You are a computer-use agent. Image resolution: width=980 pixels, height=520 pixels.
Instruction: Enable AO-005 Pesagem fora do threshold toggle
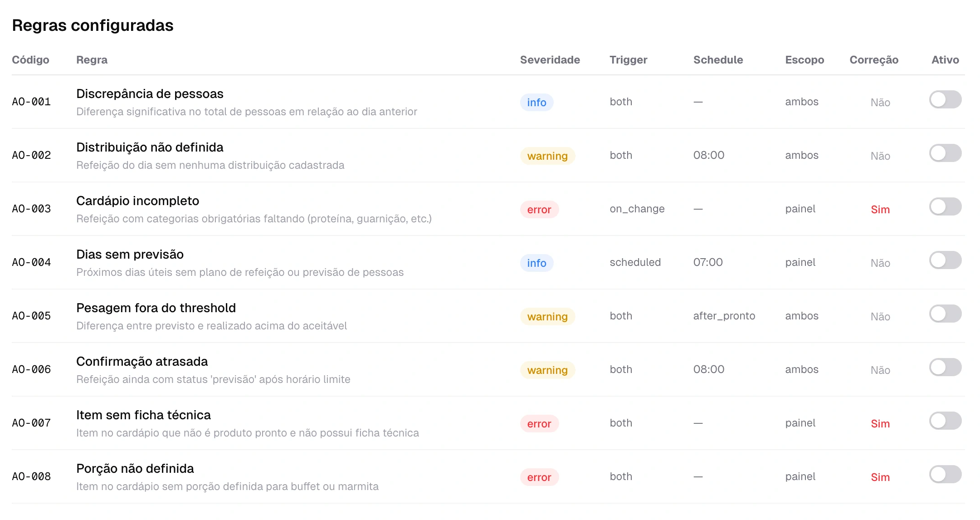946,314
